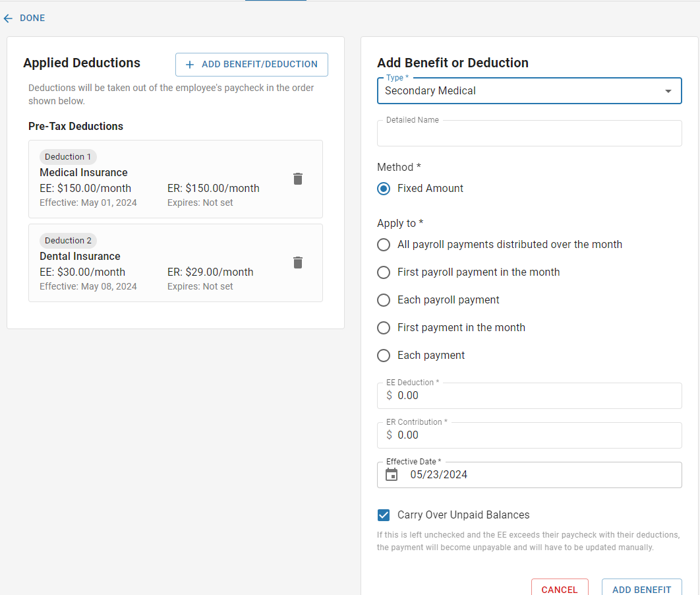Choose the Each payment option
The width and height of the screenshot is (700, 595).
point(384,356)
